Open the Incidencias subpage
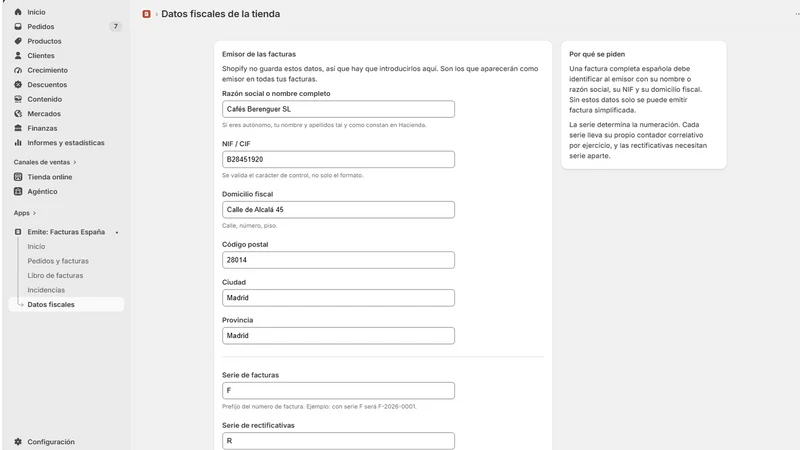 (46, 290)
